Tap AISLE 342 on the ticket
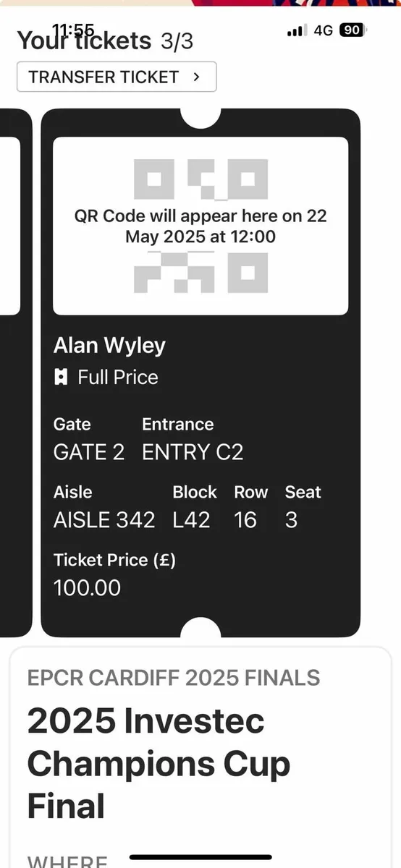Viewport: 401px width, 868px height. click(104, 520)
